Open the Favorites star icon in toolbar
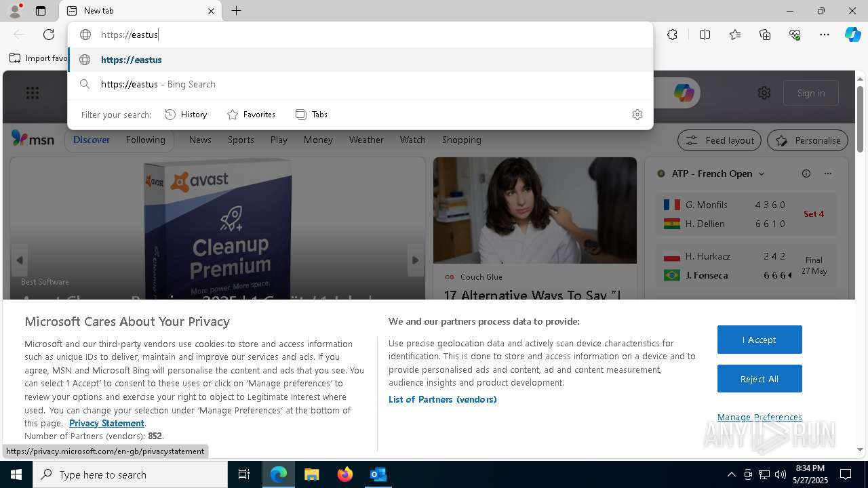868x488 pixels. pyautogui.click(x=735, y=35)
